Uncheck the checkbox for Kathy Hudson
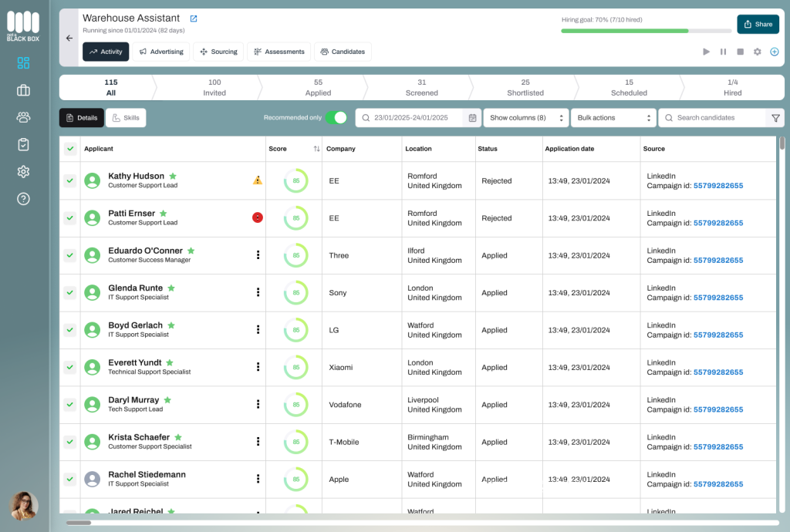The image size is (790, 532). click(70, 180)
